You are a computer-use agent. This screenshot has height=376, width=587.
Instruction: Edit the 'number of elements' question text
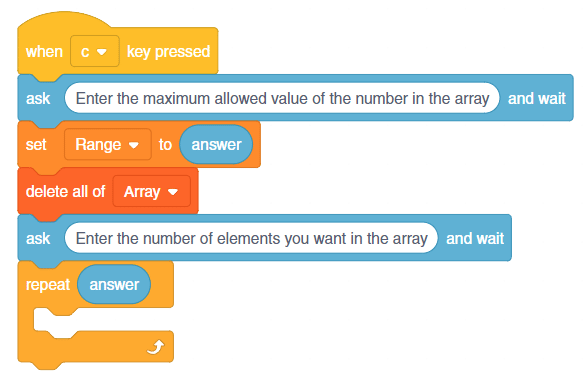pos(251,238)
